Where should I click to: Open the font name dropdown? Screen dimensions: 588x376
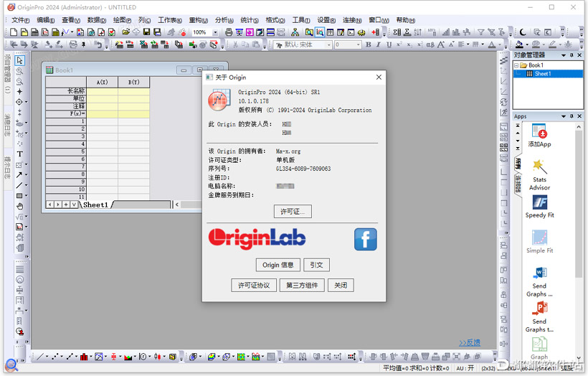click(x=329, y=44)
